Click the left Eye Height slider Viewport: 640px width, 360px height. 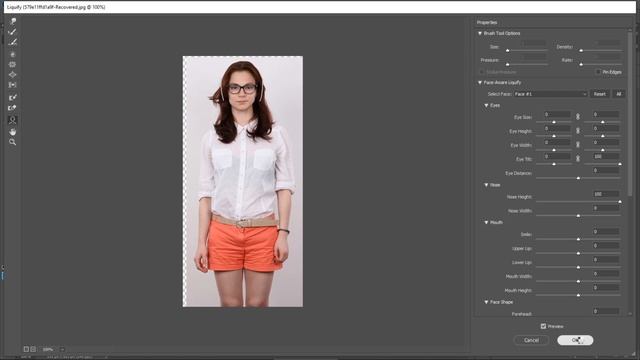click(553, 136)
